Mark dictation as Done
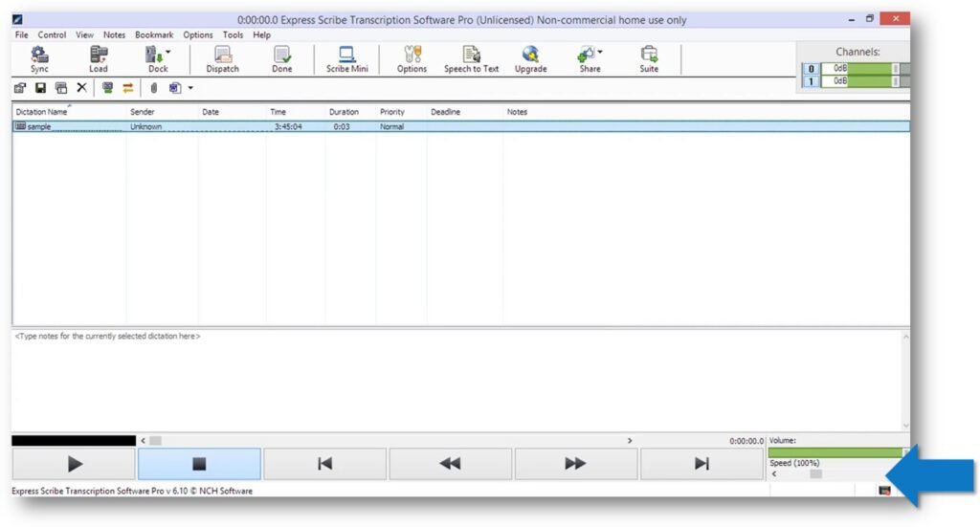 click(282, 60)
